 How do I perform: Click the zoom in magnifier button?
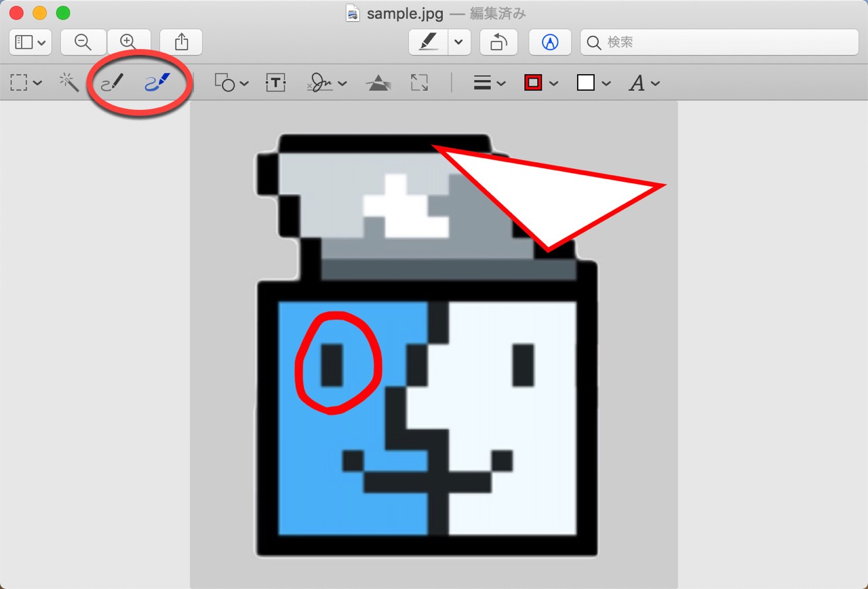(128, 42)
